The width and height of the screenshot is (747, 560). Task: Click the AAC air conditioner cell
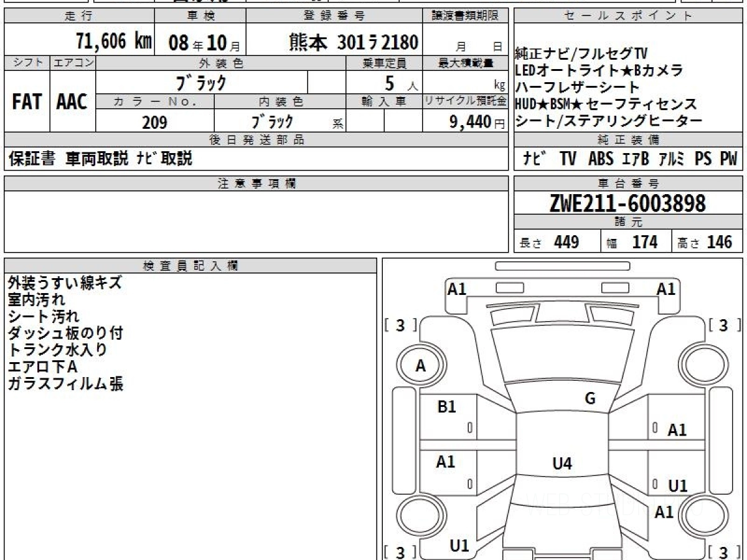72,102
